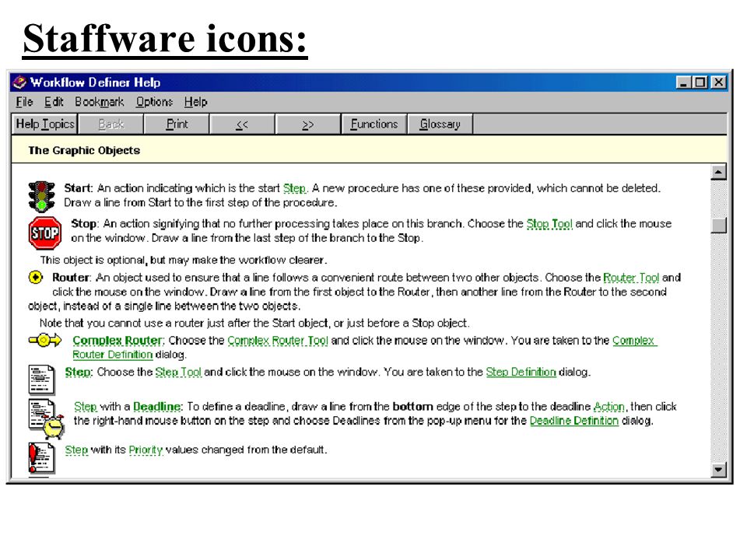Click the greyed Back button
The width and height of the screenshot is (747, 560).
tap(111, 124)
